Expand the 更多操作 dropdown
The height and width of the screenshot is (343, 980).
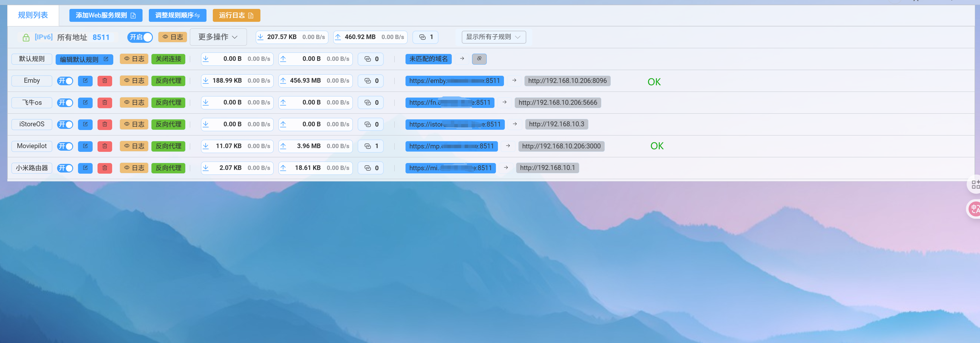point(218,37)
